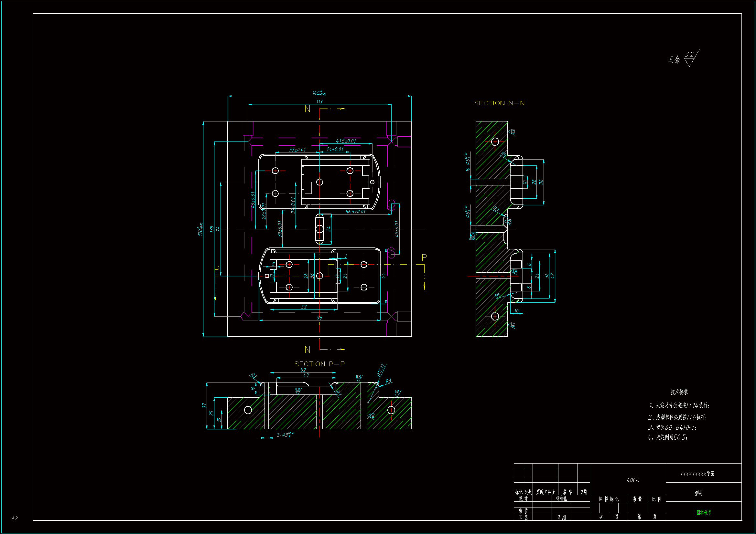Image resolution: width=756 pixels, height=534 pixels.
Task: Click the 56.5±0.01 dimension text
Action: 355,212
